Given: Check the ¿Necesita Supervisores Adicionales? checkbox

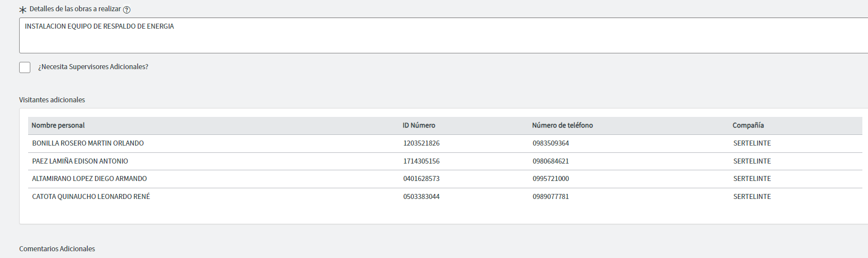Looking at the screenshot, I should [25, 67].
